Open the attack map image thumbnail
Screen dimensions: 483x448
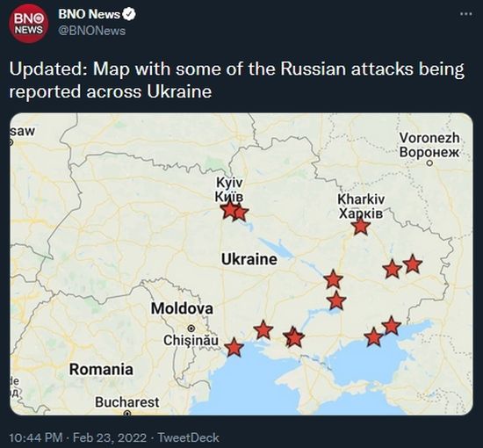[x=241, y=264]
